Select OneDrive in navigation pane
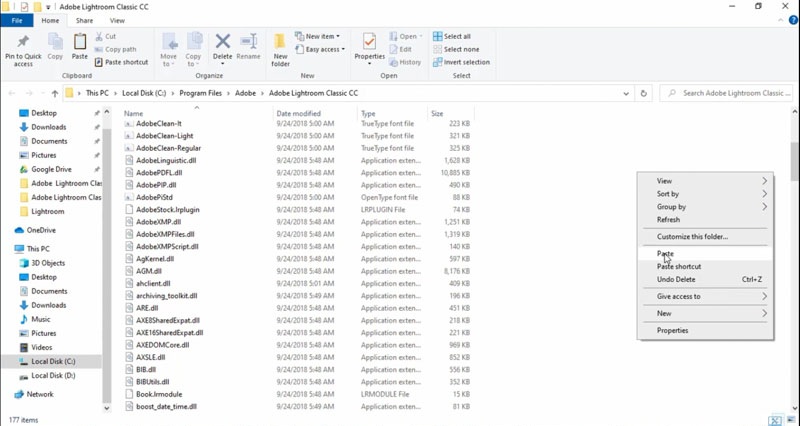This screenshot has height=426, width=800. (41, 230)
